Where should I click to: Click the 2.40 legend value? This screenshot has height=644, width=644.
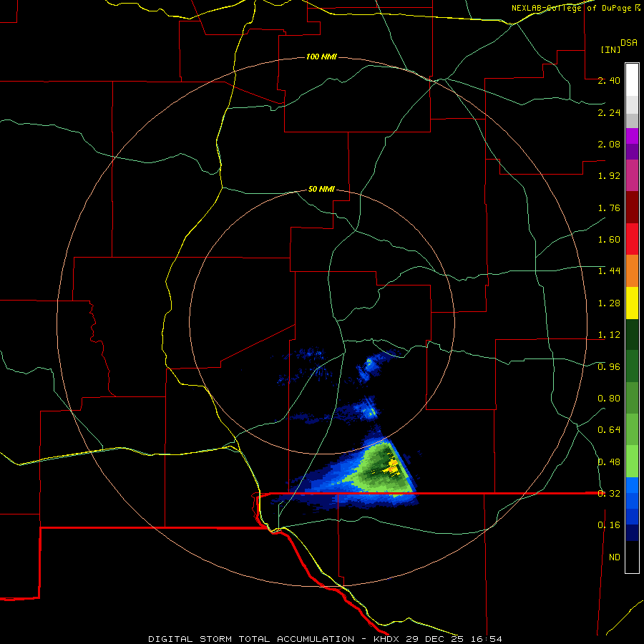609,80
